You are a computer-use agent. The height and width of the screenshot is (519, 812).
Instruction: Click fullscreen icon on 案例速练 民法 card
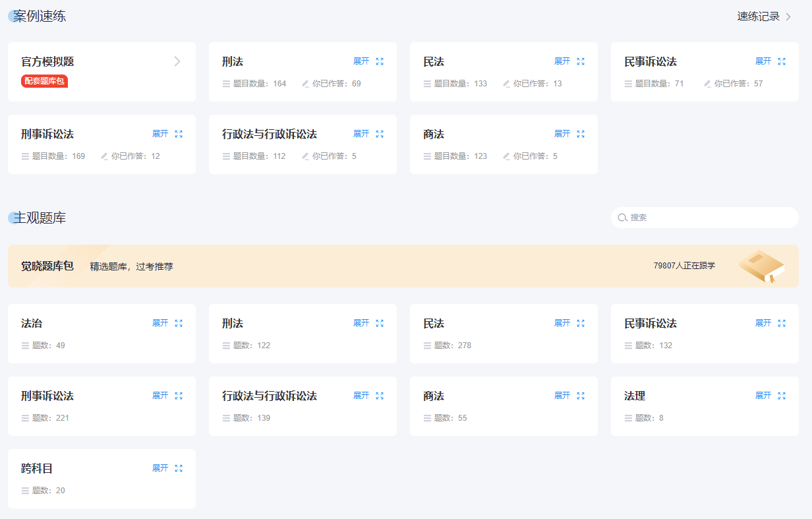[x=581, y=61]
